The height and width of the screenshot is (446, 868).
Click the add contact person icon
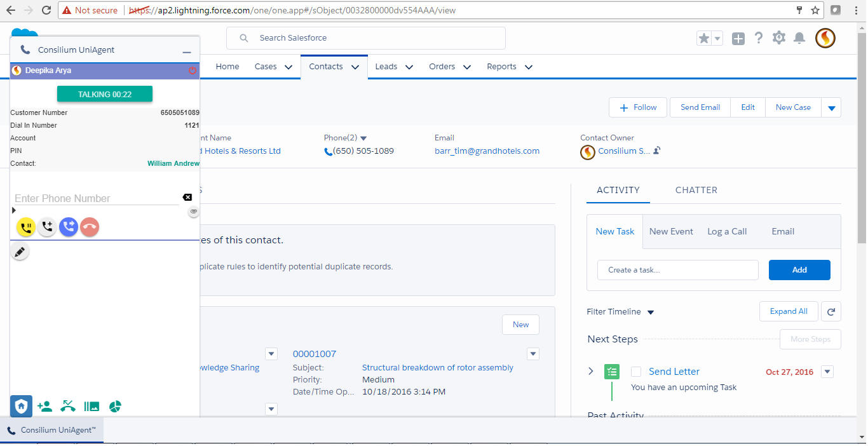(44, 407)
